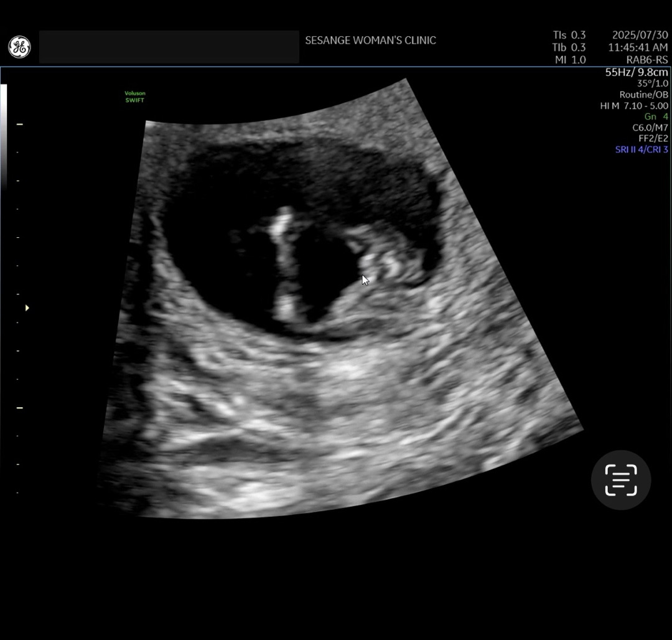This screenshot has width=672, height=640.
Task: Click the TIb 0.3 reading
Action: [x=569, y=47]
